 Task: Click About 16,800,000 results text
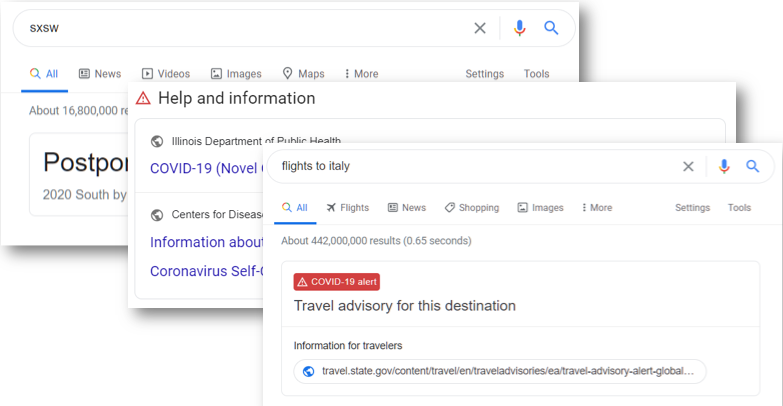(x=78, y=110)
